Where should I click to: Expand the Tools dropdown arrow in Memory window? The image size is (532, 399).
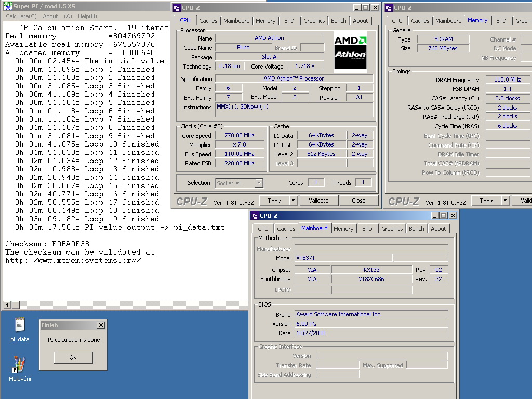[x=506, y=201]
